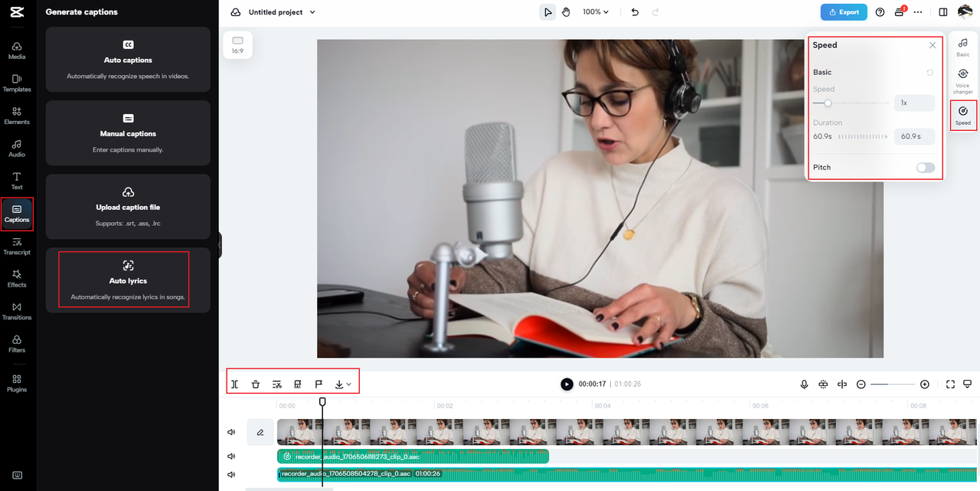Open the Templates sidebar section

[17, 83]
